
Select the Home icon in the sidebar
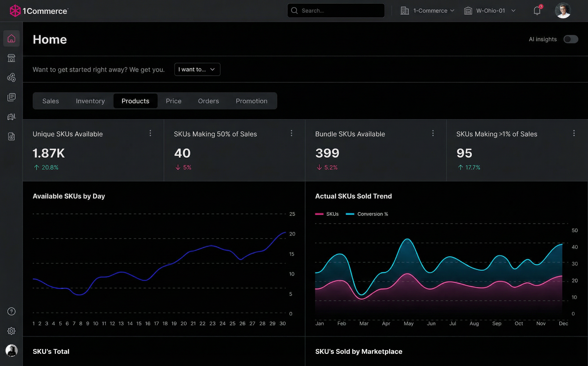11,38
